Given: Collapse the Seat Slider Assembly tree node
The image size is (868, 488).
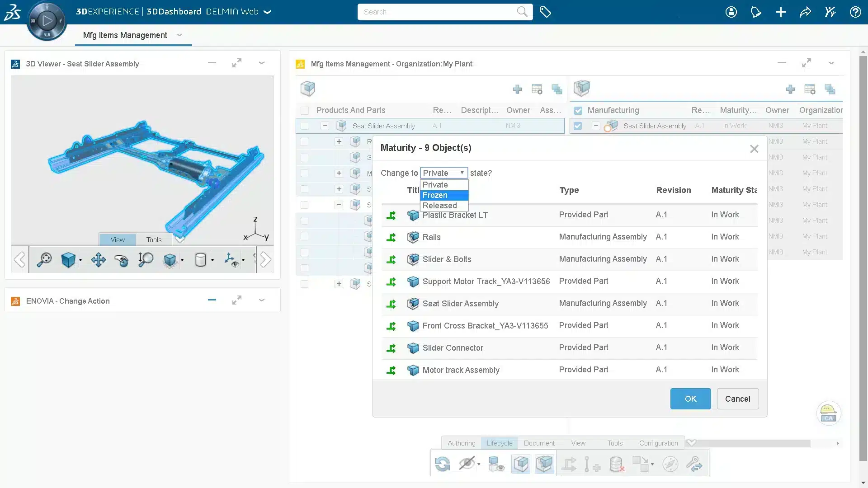Looking at the screenshot, I should [325, 126].
